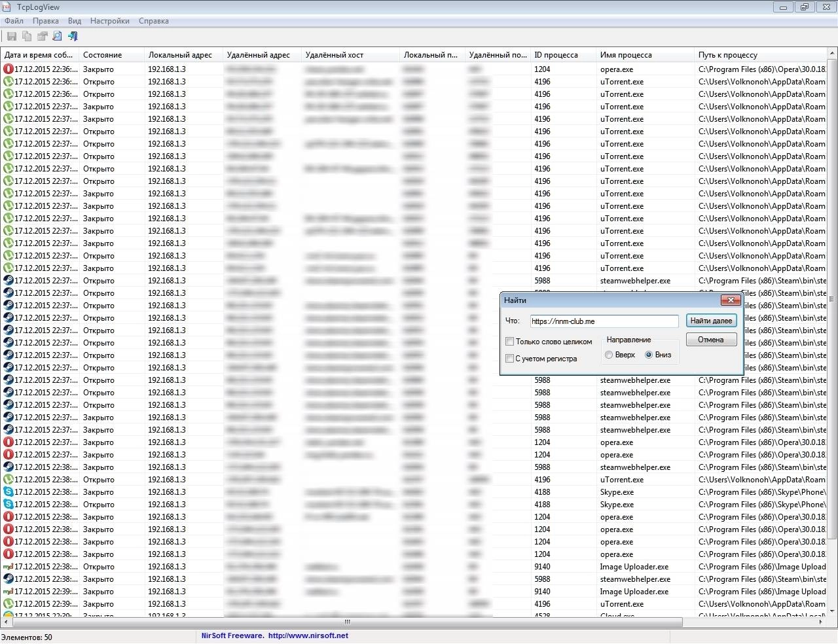The height and width of the screenshot is (644, 838).
Task: Sort by the 'Дата и время соб...' column header
Action: point(39,55)
